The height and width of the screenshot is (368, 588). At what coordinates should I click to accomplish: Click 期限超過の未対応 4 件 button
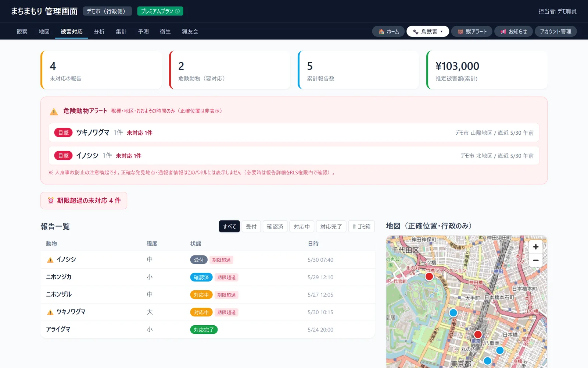click(84, 201)
